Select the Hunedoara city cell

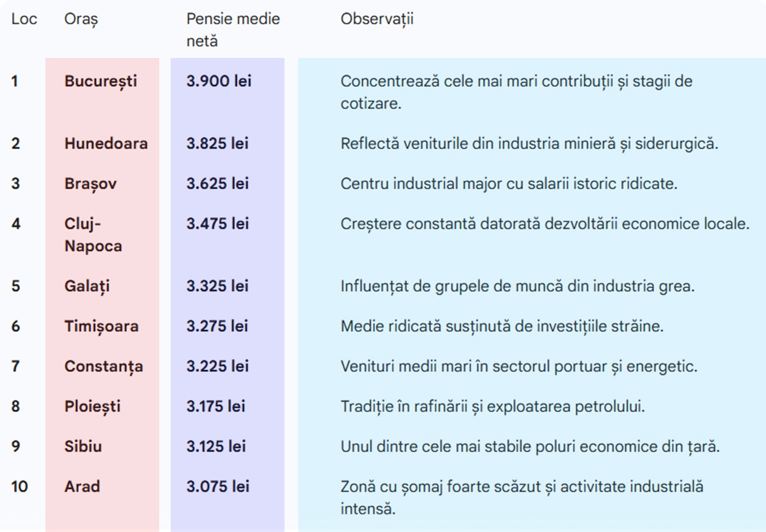pyautogui.click(x=106, y=143)
